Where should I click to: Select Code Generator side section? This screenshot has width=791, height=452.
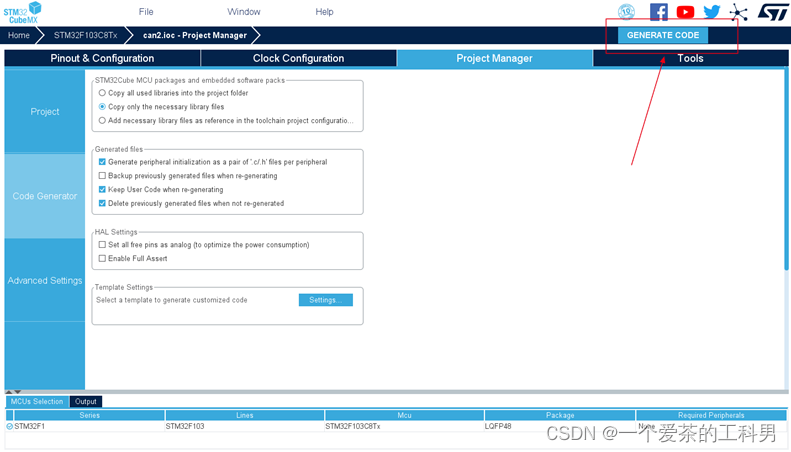tap(45, 196)
